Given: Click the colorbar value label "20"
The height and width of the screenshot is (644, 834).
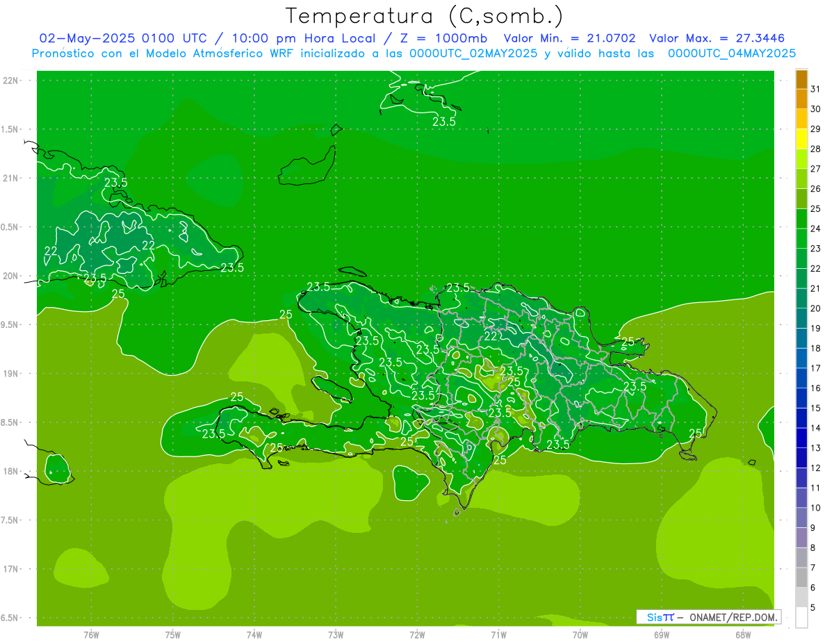Looking at the screenshot, I should [x=815, y=308].
